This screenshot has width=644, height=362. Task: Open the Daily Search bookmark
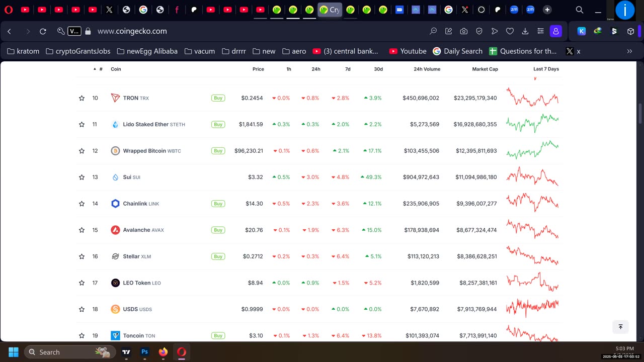[x=457, y=51]
